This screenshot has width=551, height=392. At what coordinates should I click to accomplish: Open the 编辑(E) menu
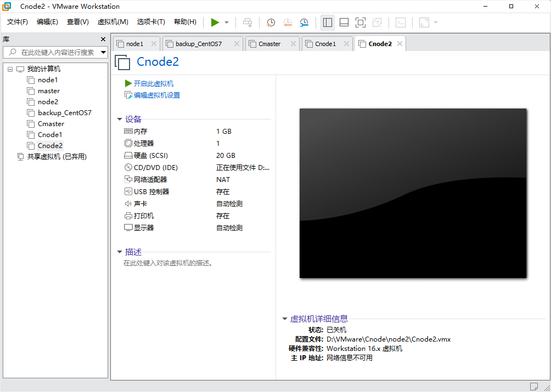point(47,22)
